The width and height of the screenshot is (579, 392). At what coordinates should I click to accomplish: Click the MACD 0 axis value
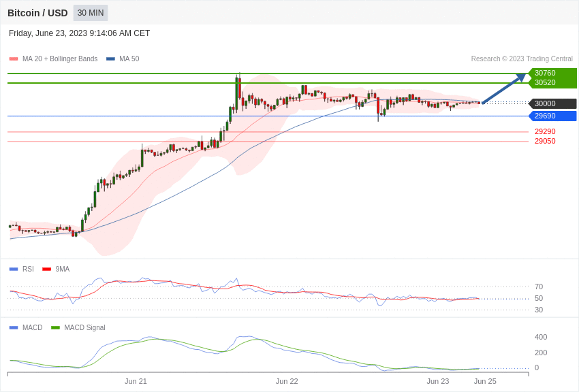(537, 367)
